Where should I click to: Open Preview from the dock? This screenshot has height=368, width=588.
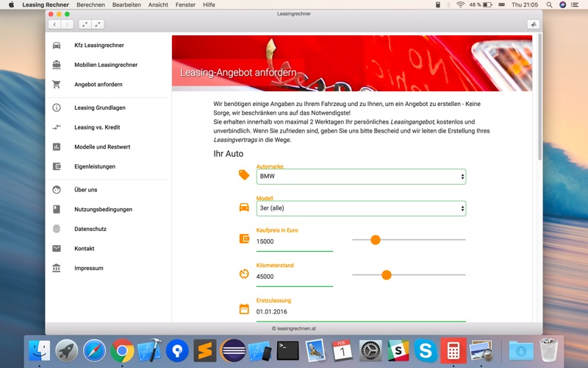coord(481,351)
